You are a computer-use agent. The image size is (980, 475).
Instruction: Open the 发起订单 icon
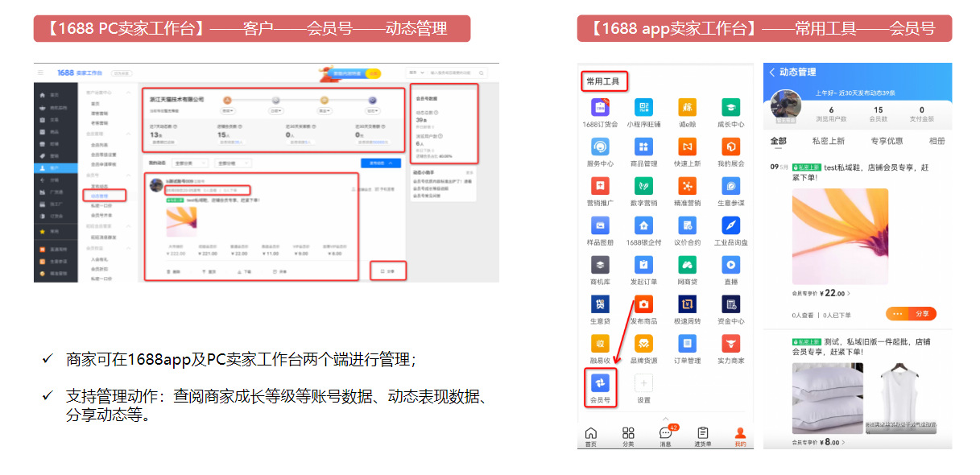tap(643, 265)
